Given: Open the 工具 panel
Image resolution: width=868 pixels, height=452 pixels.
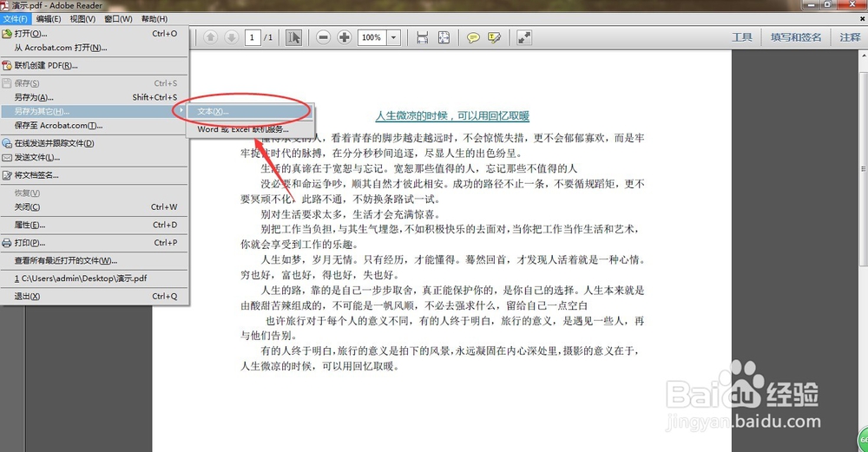Looking at the screenshot, I should pos(742,37).
